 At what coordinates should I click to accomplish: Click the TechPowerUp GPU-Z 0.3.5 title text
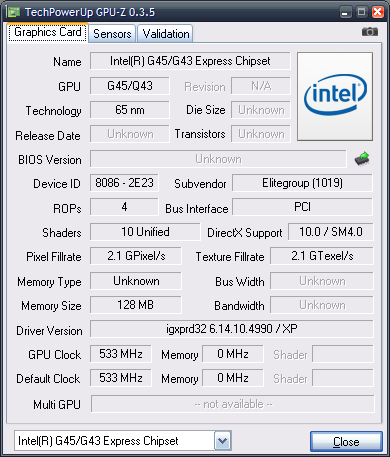[90, 12]
